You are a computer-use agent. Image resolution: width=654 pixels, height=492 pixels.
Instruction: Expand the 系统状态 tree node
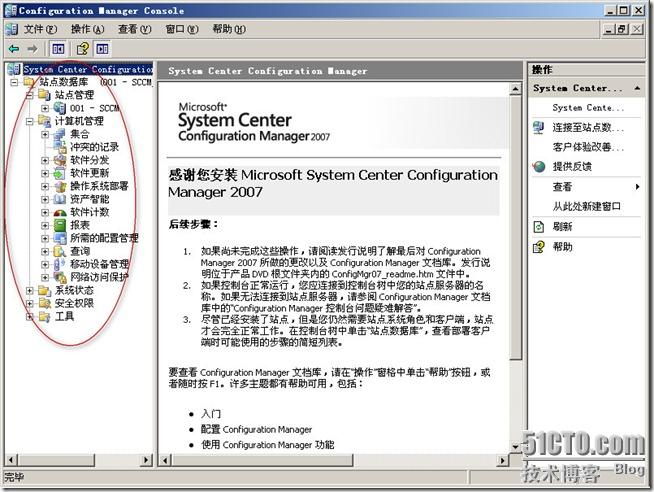30,291
